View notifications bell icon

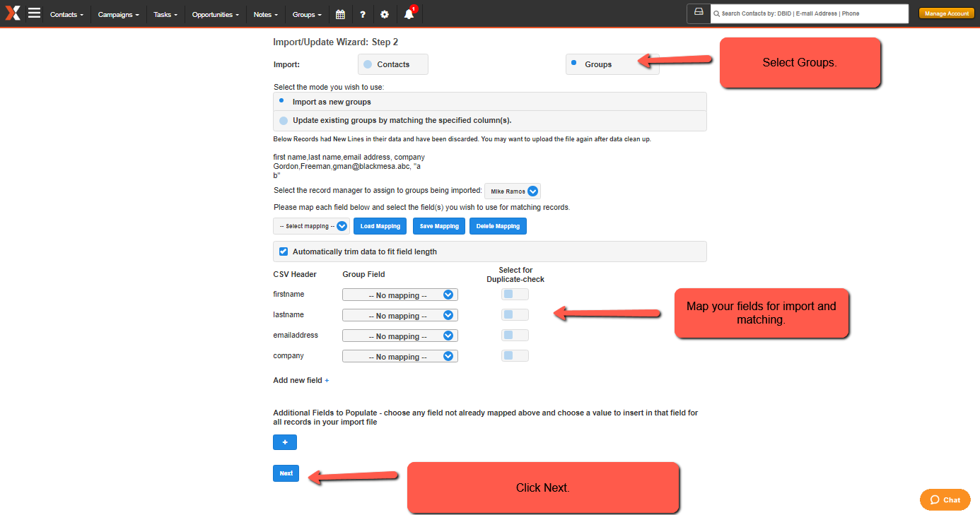point(409,14)
